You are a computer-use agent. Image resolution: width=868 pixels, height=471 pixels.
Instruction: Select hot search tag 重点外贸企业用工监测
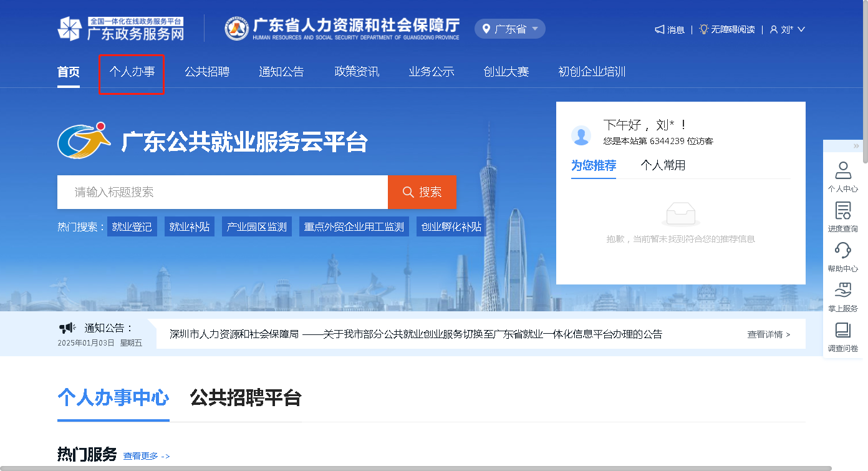(354, 226)
